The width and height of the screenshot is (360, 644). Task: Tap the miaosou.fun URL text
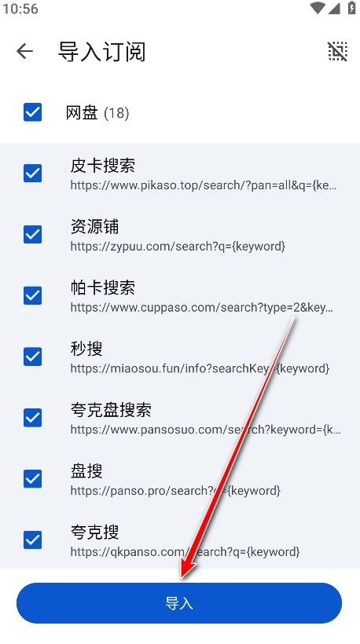pos(200,368)
